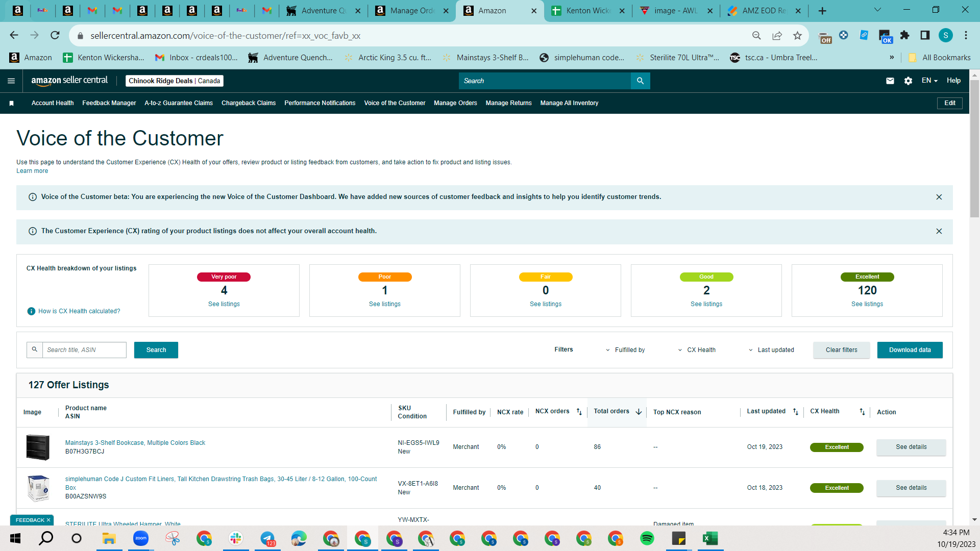Screen dimensions: 980x551
Task: Go to A-to-z Guarantee Claims
Action: point(179,103)
